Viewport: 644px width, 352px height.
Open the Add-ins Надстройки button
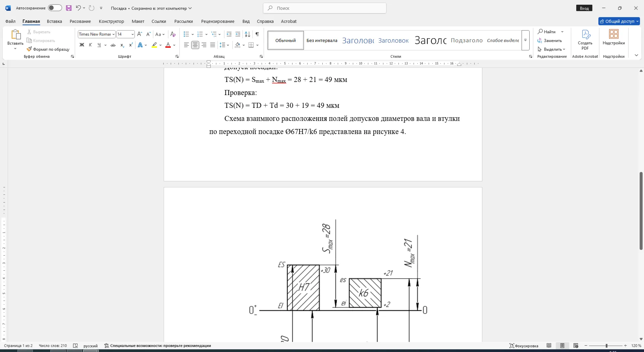[613, 37]
